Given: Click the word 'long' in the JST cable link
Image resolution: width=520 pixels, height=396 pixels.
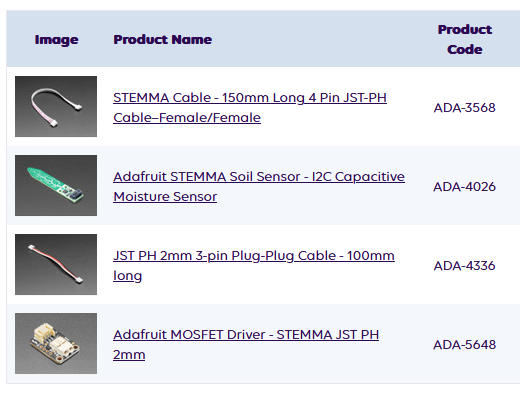Looking at the screenshot, I should coord(128,276).
